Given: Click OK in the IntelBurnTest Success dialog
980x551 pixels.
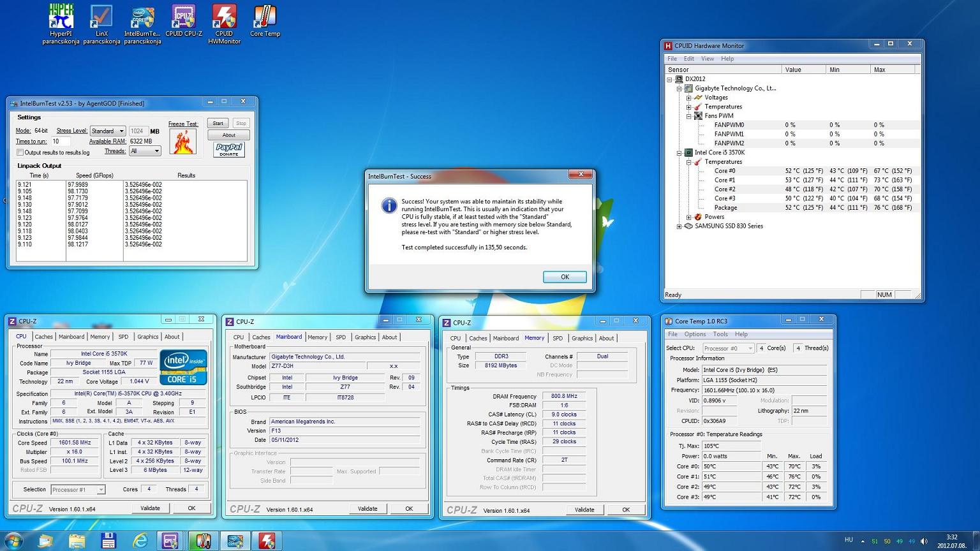Looking at the screenshot, I should point(565,277).
